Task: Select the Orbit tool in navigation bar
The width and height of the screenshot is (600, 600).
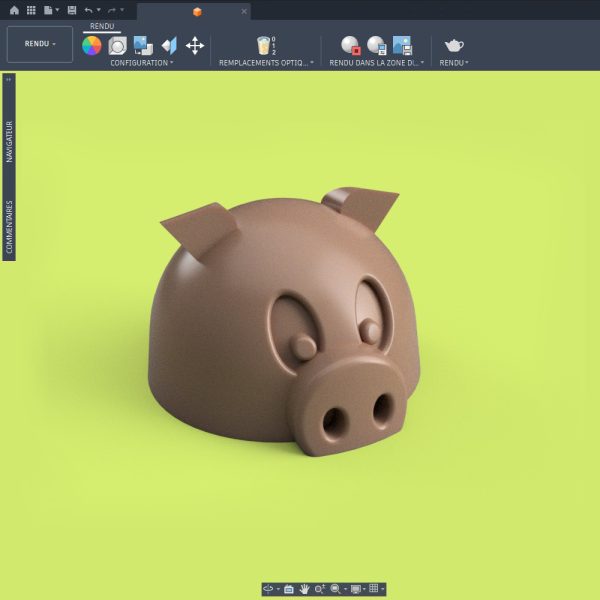Action: 268,589
